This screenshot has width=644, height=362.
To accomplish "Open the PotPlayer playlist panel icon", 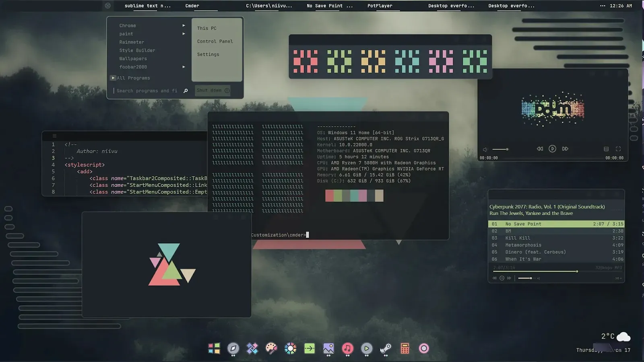I will click(x=606, y=149).
